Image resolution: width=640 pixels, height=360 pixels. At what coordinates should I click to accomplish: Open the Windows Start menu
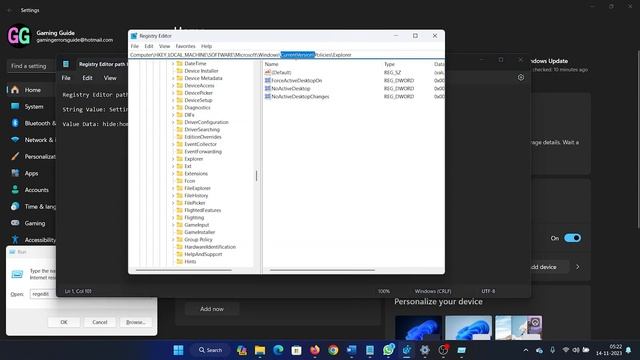coord(178,350)
